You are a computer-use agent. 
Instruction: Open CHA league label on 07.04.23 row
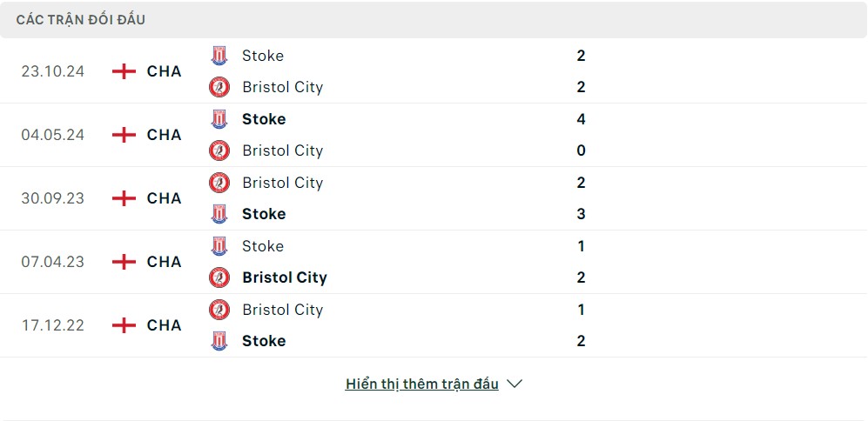tap(164, 262)
